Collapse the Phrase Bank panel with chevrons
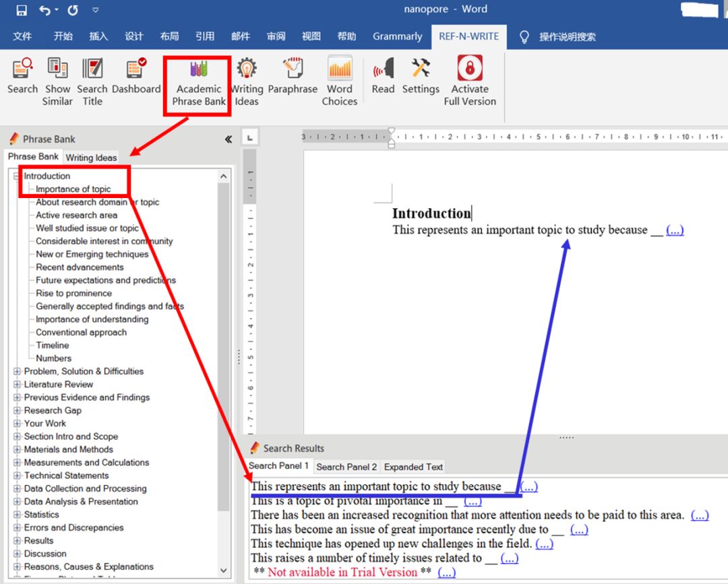Viewport: 728px width, 584px height. click(x=228, y=139)
